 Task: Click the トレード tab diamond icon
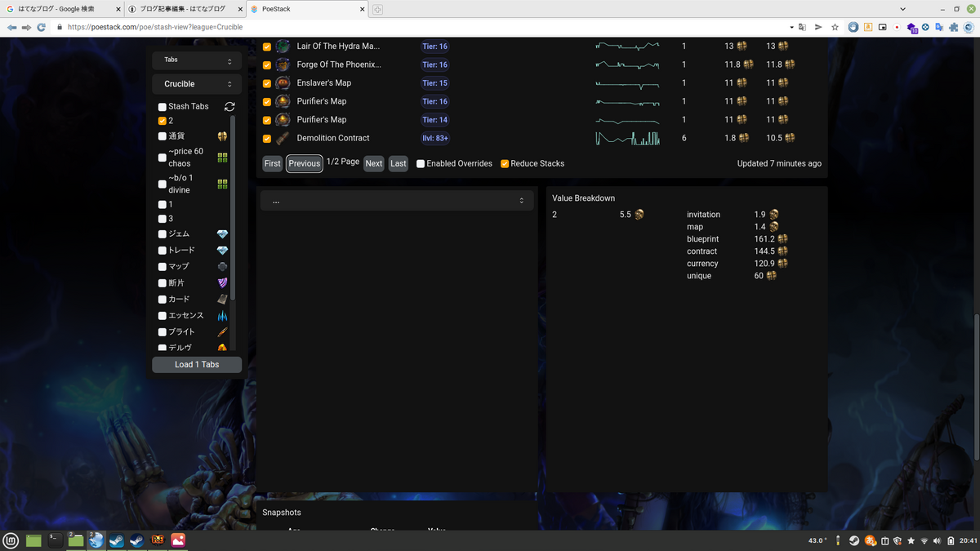coord(222,251)
